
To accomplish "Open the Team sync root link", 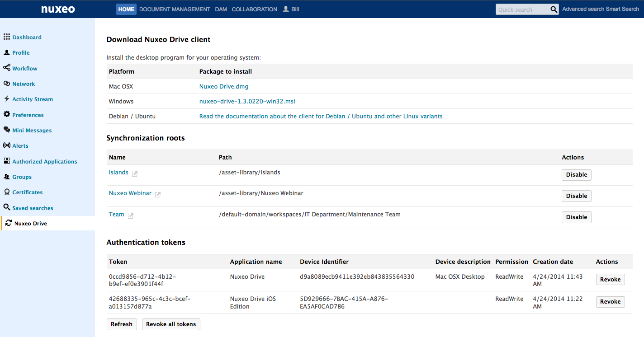I will [x=116, y=214].
